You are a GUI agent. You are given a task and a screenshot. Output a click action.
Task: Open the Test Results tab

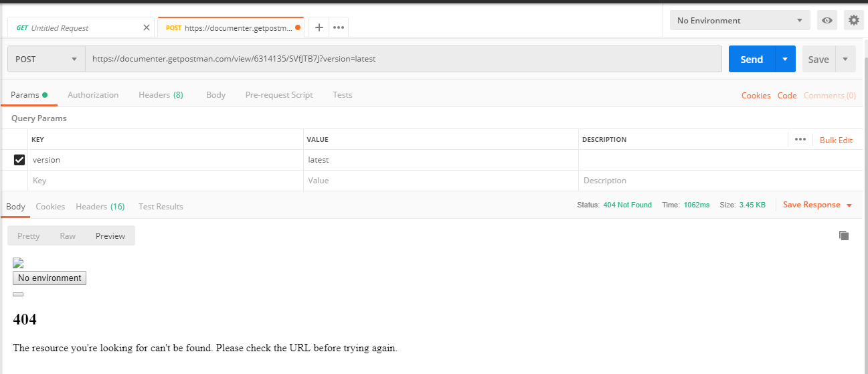pos(161,206)
